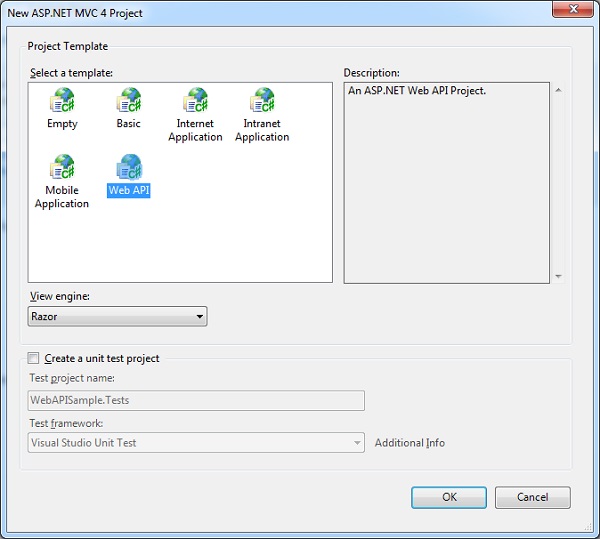The height and width of the screenshot is (539, 600).
Task: Pick the Mobile Application template icon
Action: point(62,167)
